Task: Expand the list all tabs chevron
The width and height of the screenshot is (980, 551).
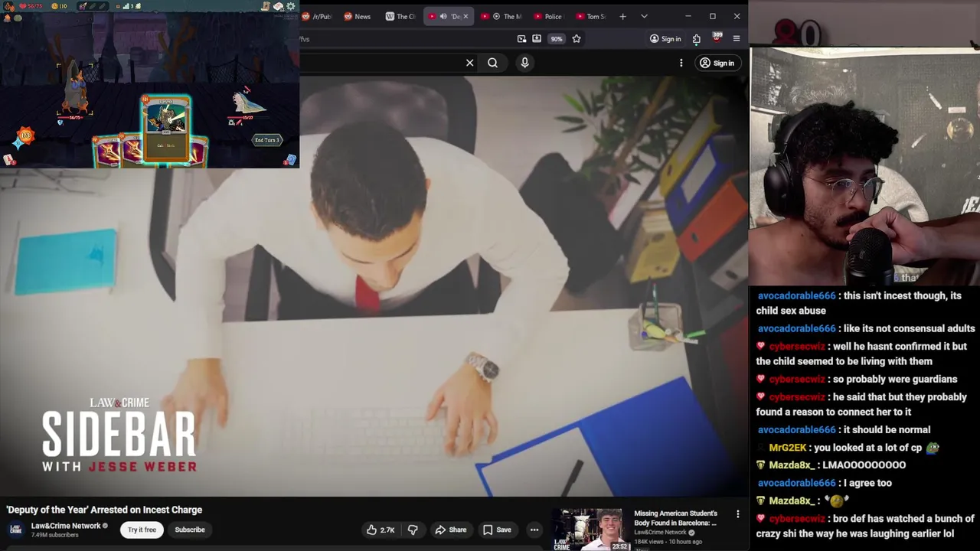Action: tap(644, 16)
